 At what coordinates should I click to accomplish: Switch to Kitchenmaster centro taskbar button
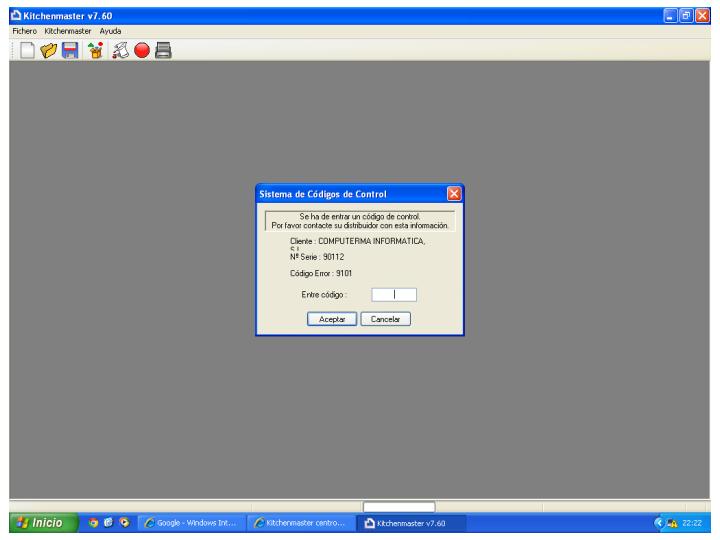pyautogui.click(x=302, y=523)
